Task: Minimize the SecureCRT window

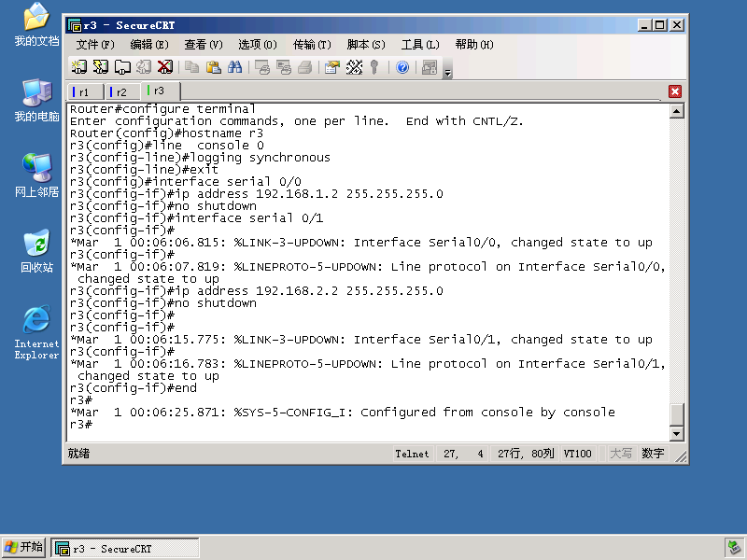Action: click(x=645, y=25)
